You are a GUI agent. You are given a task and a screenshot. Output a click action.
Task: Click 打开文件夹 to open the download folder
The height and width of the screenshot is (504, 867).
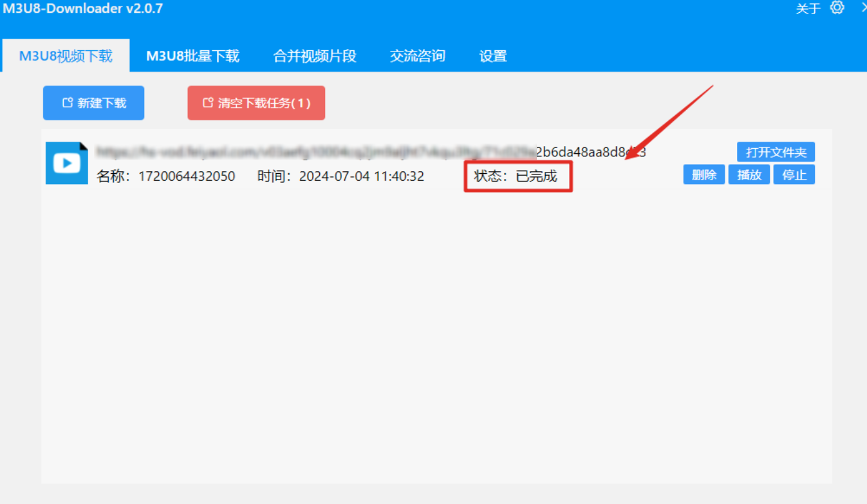[776, 152]
